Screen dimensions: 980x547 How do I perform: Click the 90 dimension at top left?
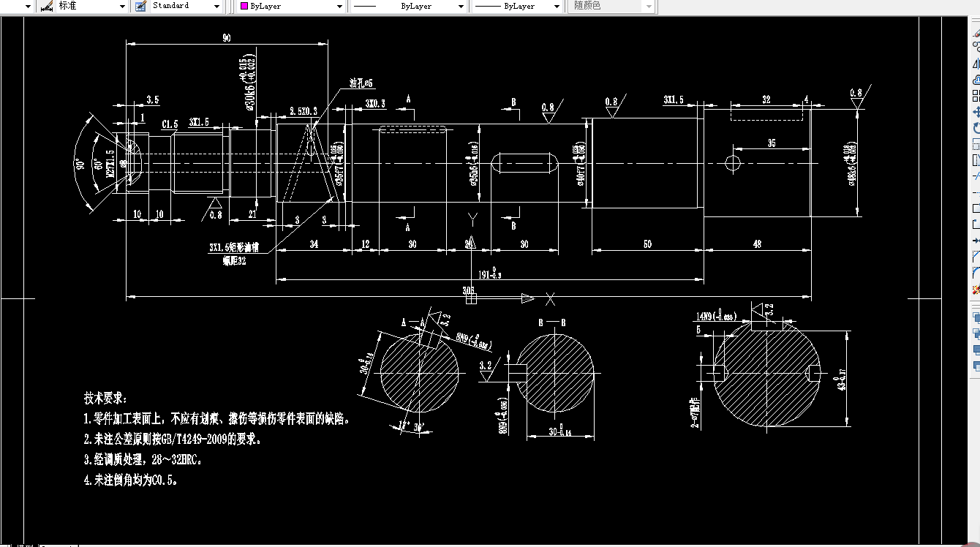[x=226, y=37]
